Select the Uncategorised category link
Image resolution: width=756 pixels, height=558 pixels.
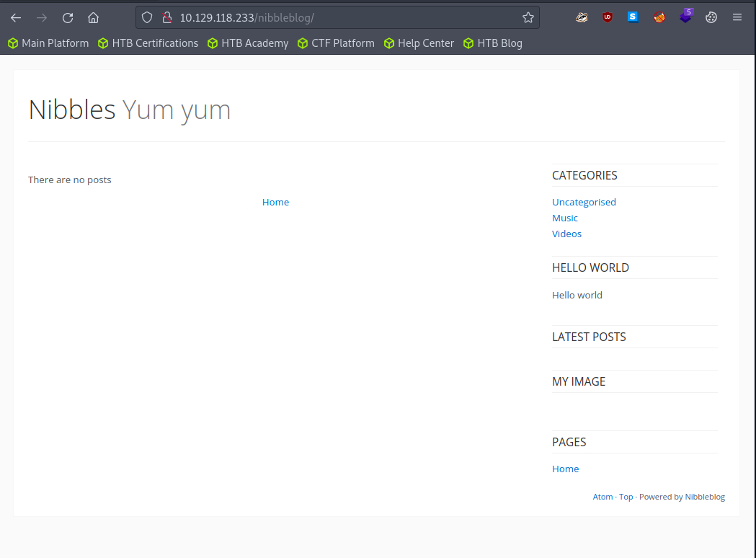pos(584,202)
